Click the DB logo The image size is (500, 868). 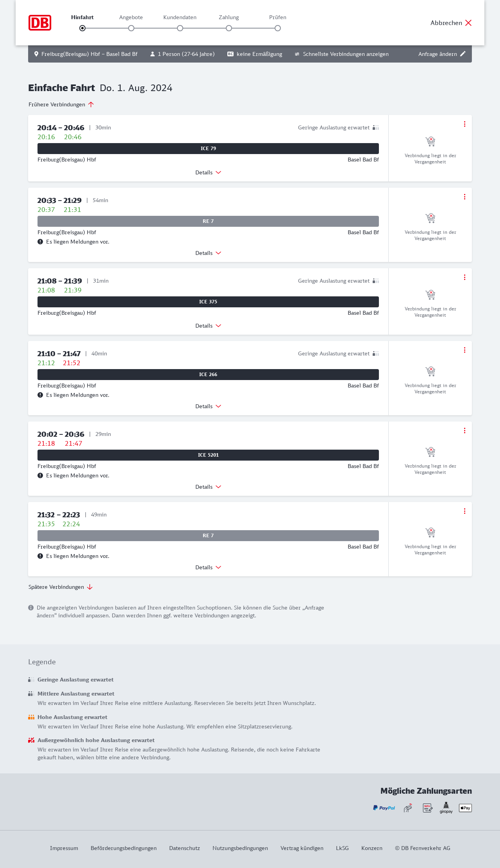pos(40,23)
